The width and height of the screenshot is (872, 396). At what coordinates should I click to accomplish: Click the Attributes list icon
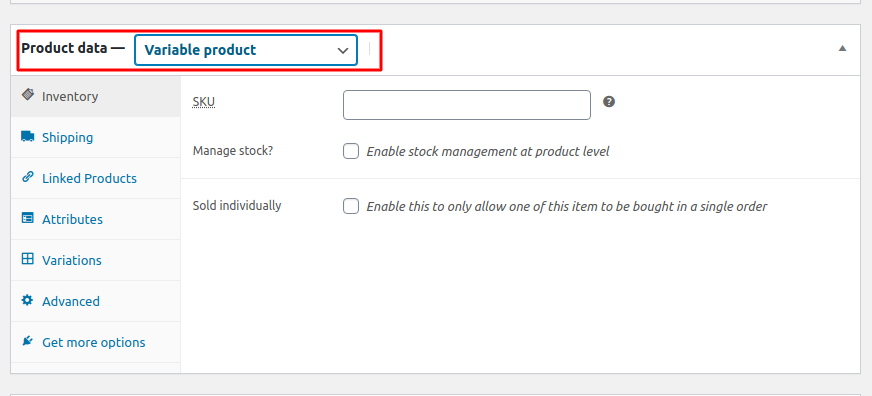point(27,218)
